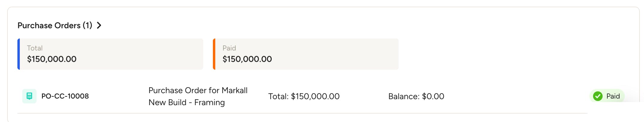The width and height of the screenshot is (644, 122).
Task: Click the (1) count in Purchase Orders heading
Action: click(87, 26)
